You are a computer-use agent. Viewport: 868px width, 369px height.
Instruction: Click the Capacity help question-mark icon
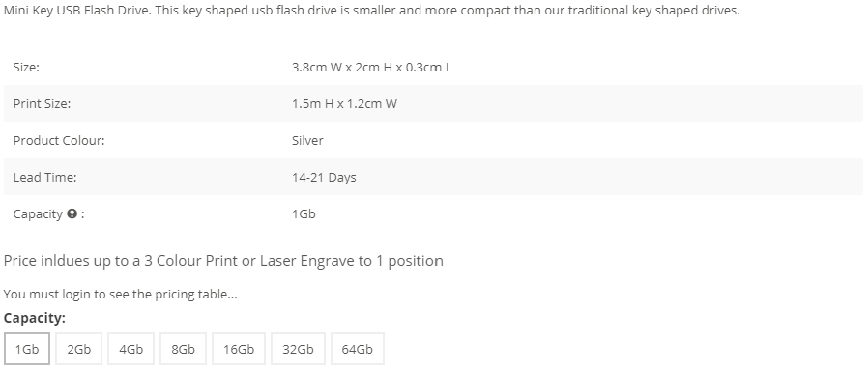72,214
